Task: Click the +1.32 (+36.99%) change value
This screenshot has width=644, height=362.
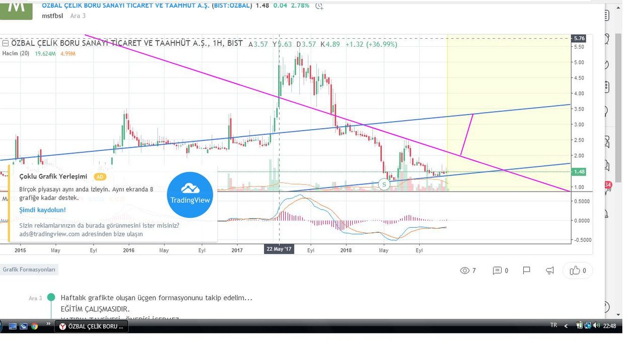Action: point(371,44)
